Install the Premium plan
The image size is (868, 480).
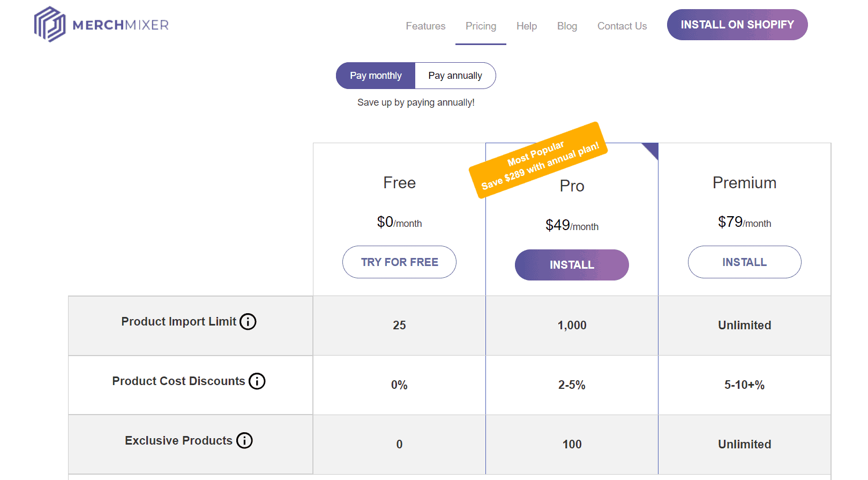coord(744,262)
